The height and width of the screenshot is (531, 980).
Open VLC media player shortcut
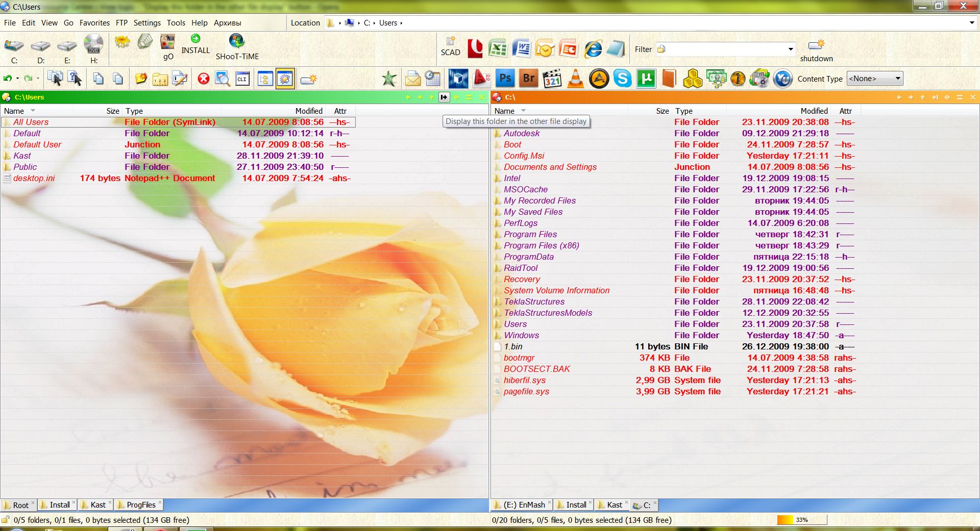[x=575, y=79]
